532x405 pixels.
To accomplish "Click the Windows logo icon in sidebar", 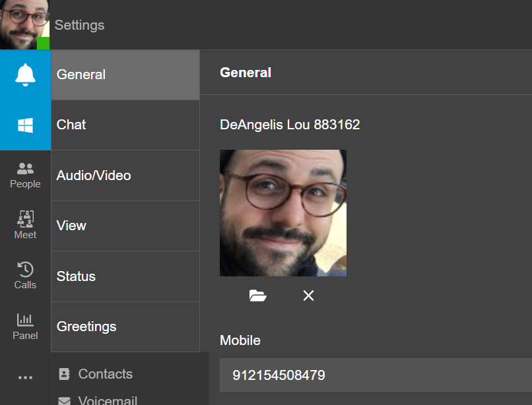I will pos(26,125).
